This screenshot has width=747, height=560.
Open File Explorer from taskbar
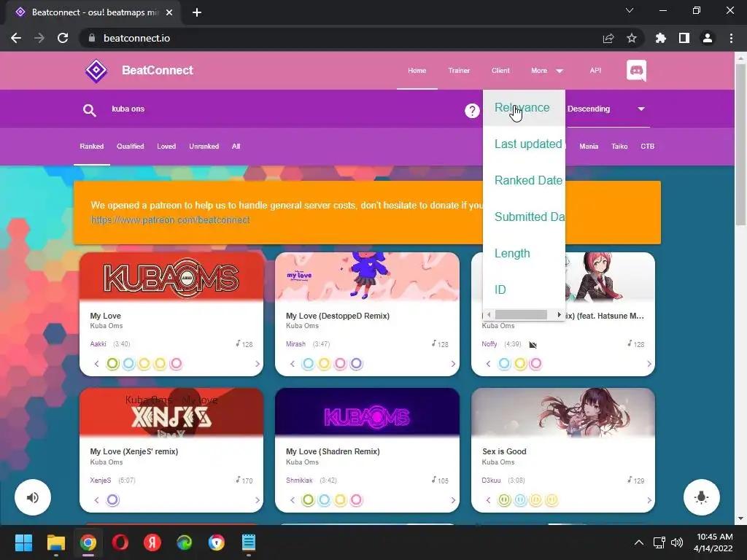tap(55, 542)
